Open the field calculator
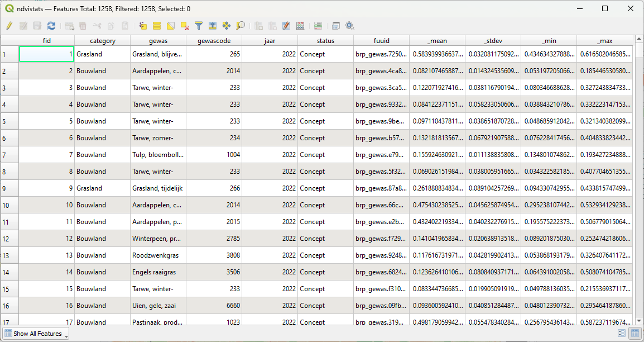Image resolution: width=644 pixels, height=342 pixels. tap(300, 26)
